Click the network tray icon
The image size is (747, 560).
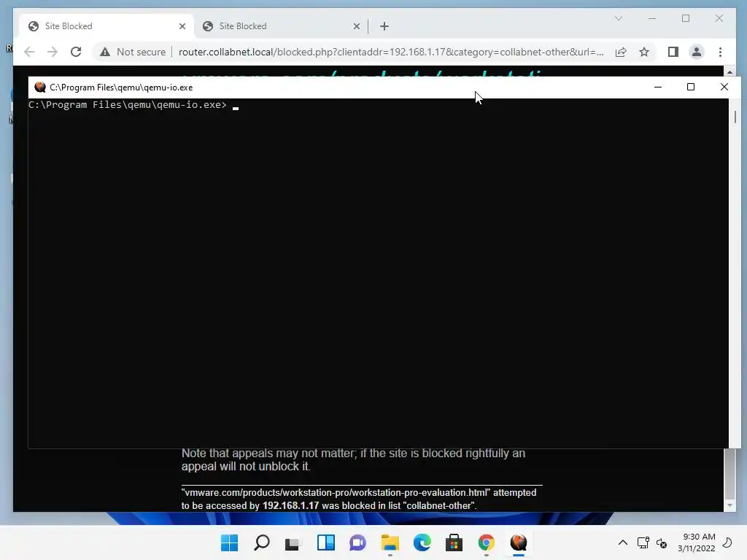(x=643, y=542)
